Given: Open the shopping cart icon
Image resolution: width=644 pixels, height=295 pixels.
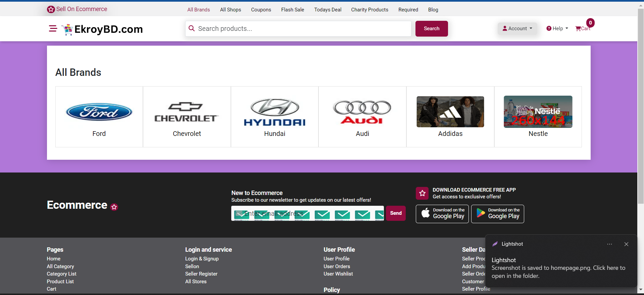Looking at the screenshot, I should point(578,29).
